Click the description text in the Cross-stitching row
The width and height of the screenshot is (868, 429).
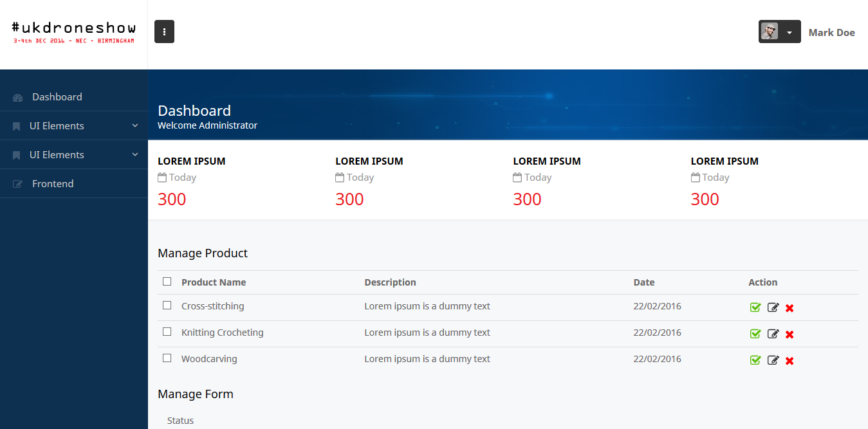point(427,306)
